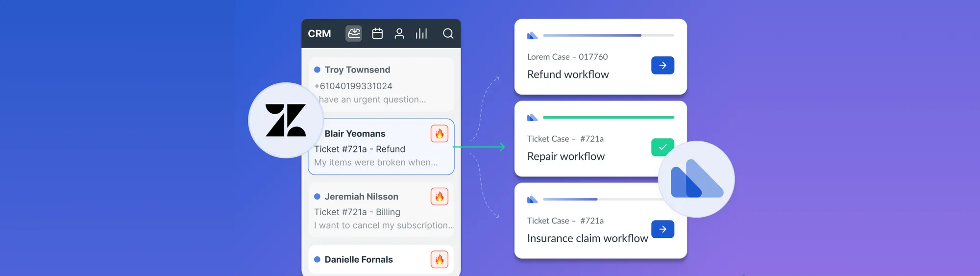Click the large blue triangles logo circle

(x=696, y=179)
